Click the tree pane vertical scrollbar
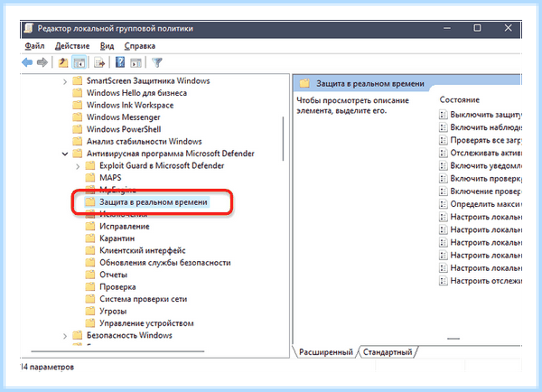 pos(283,138)
